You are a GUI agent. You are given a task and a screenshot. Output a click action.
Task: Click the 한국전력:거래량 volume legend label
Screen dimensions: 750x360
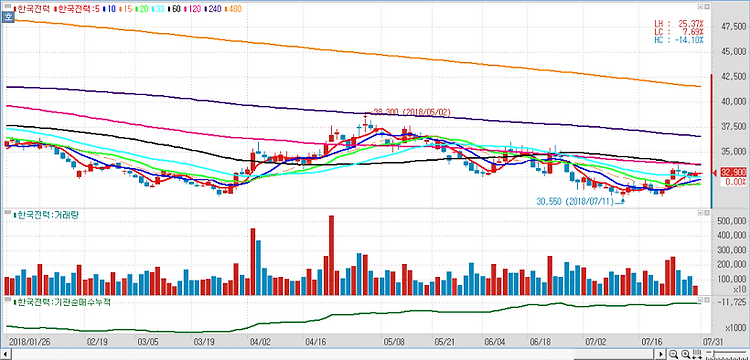pyautogui.click(x=47, y=215)
